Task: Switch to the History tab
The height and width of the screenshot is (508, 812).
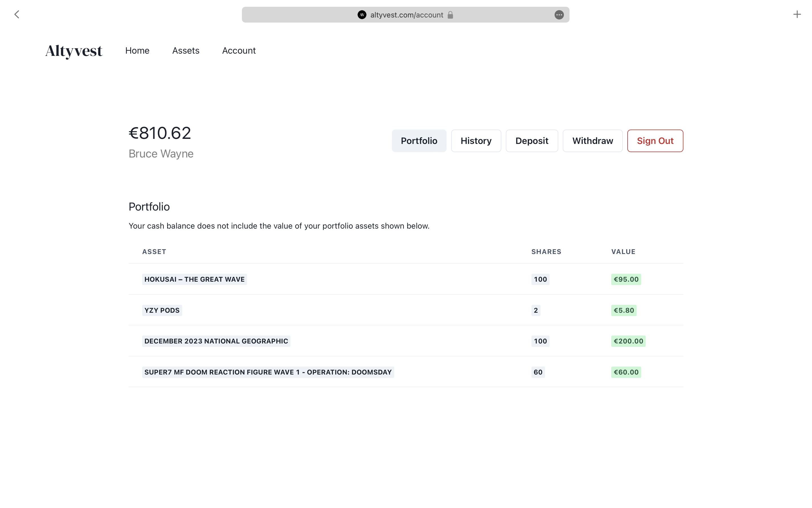Action: 476,141
